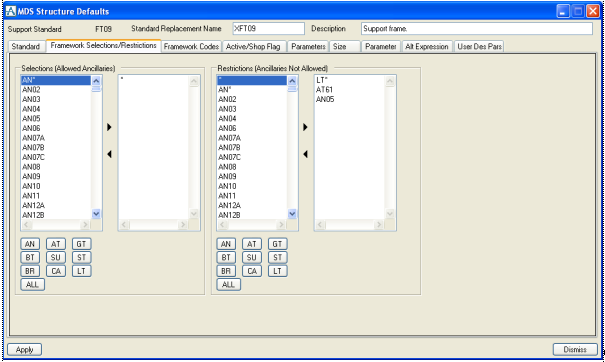Filter Restrictions list by BT button
605x362 pixels.
[226, 257]
